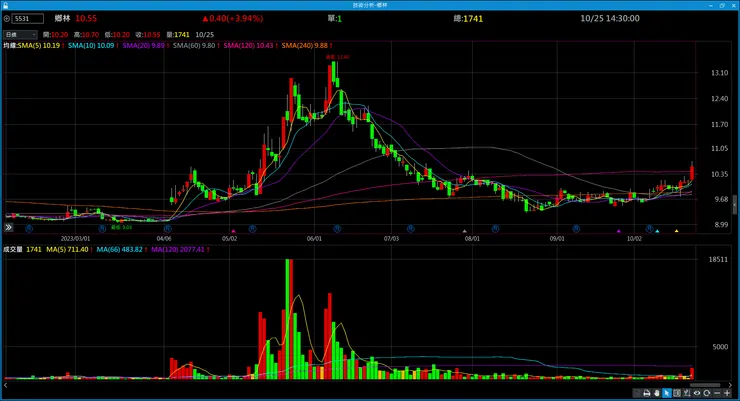Click the SMA(10) 10.09 label

[x=91, y=45]
